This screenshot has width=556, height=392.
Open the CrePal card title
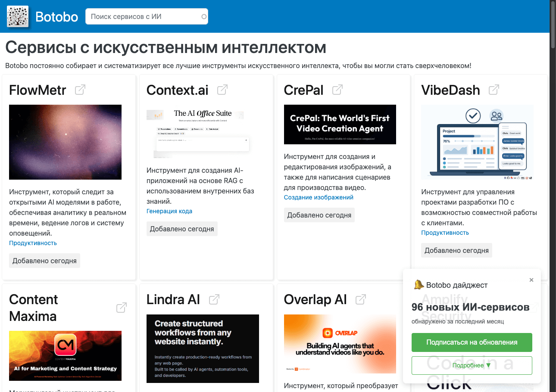tap(303, 90)
